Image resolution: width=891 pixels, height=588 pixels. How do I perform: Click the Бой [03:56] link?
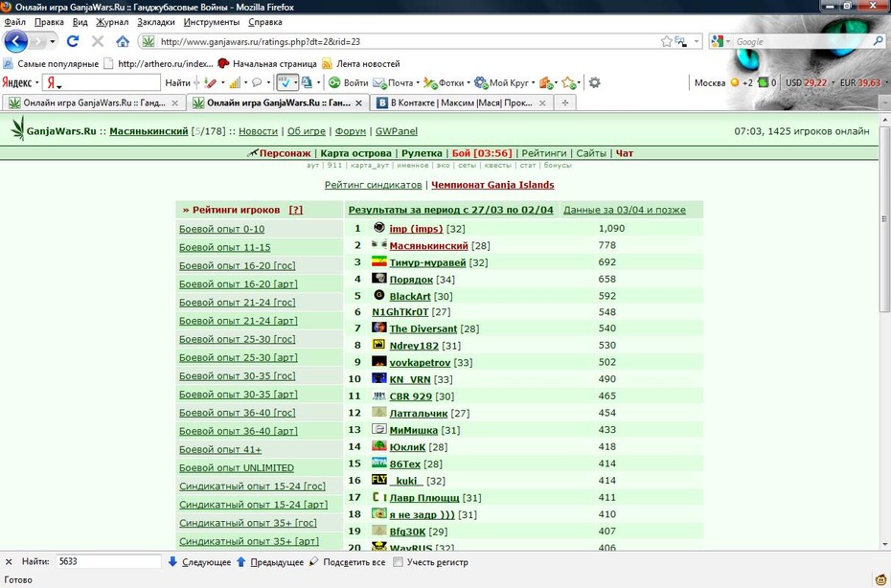tap(482, 153)
